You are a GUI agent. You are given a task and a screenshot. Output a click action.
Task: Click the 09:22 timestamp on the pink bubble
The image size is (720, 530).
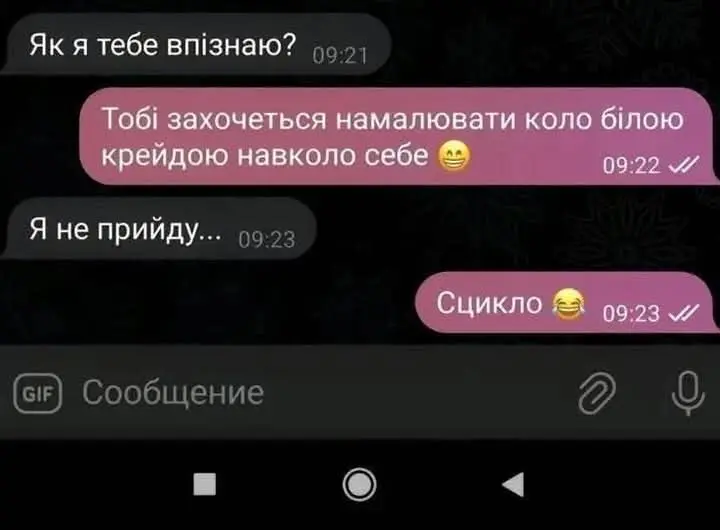tap(631, 165)
